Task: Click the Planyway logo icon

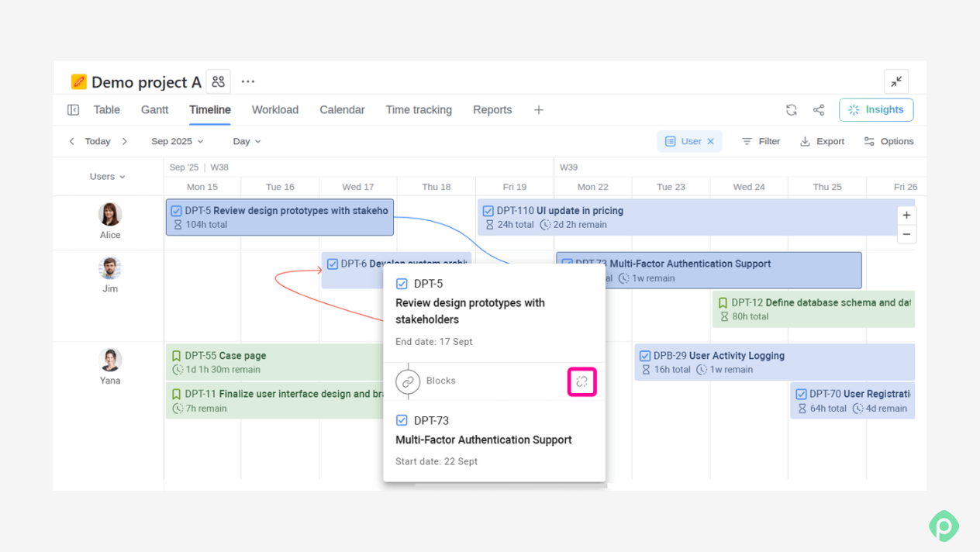Action: [944, 526]
